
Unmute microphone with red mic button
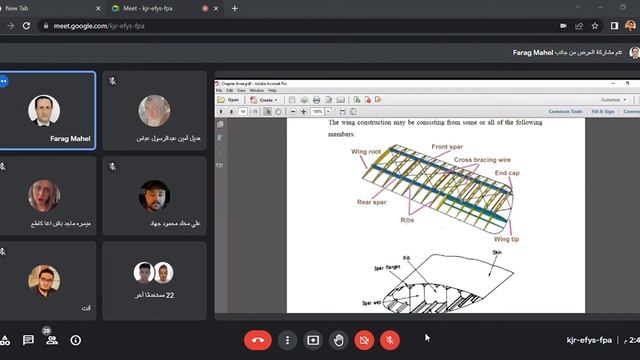tap(390, 340)
